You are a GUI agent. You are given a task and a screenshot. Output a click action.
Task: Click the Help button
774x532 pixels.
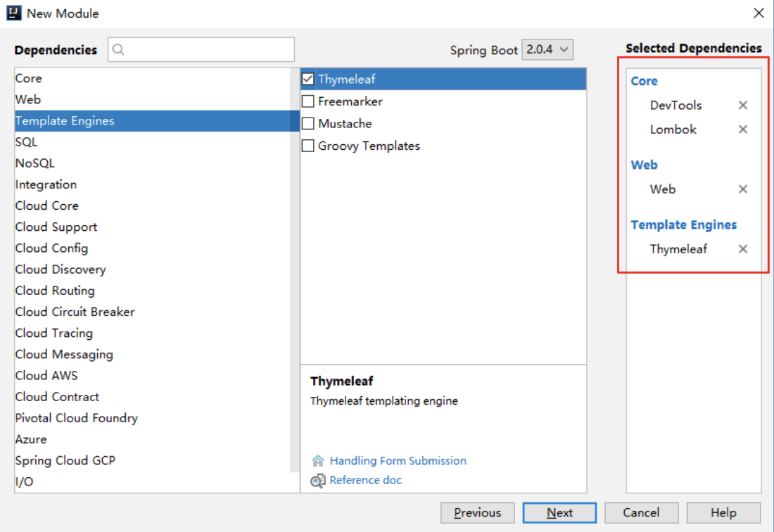point(723,513)
